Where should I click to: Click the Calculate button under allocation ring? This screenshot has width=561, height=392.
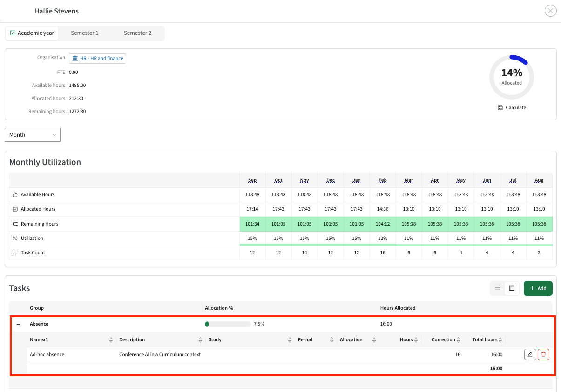tap(512, 107)
